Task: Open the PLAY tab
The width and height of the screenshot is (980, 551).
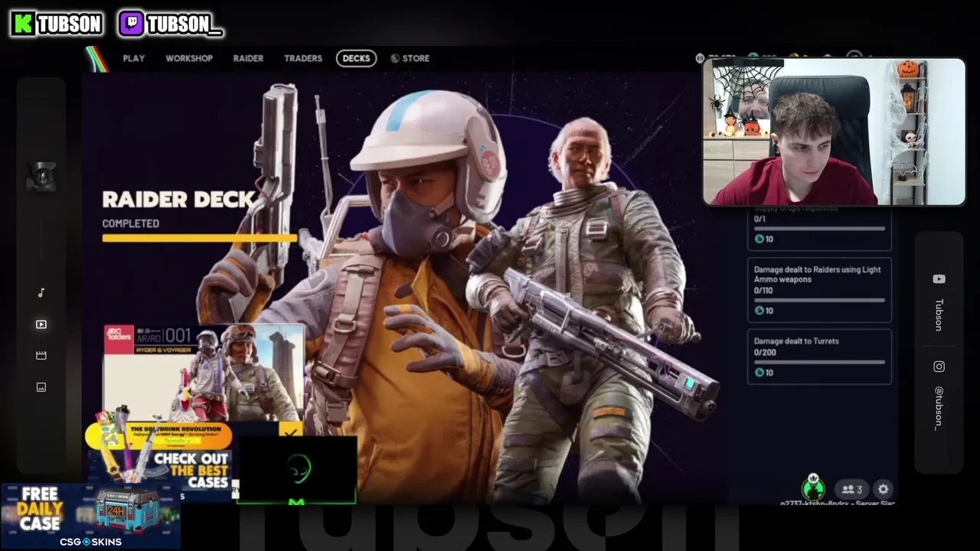Action: point(133,58)
